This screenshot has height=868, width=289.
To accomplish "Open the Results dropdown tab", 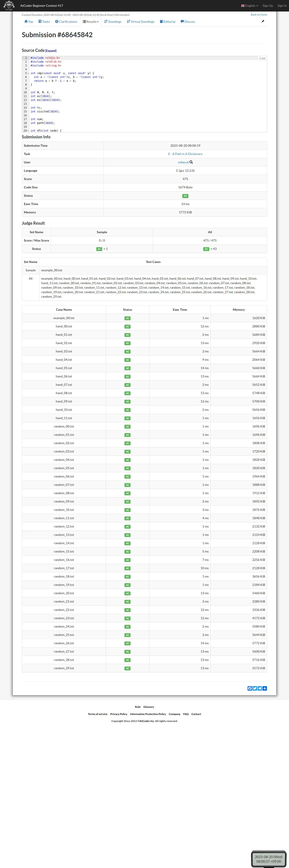I will [x=91, y=22].
